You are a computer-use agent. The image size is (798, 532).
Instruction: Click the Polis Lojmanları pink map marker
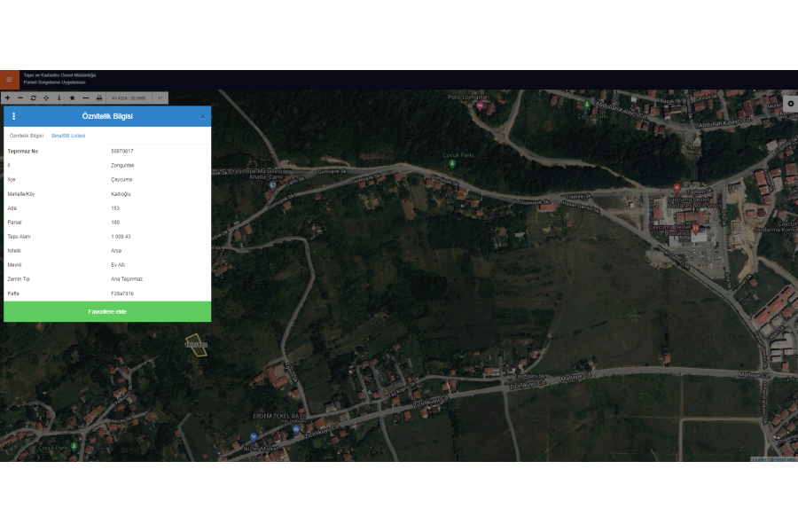tap(480, 106)
